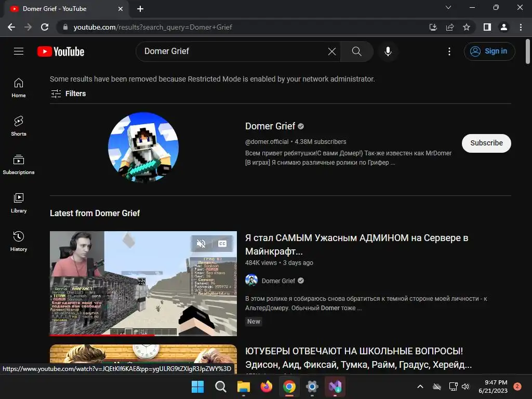
Task: Click the share page icon in address bar
Action: point(450,27)
